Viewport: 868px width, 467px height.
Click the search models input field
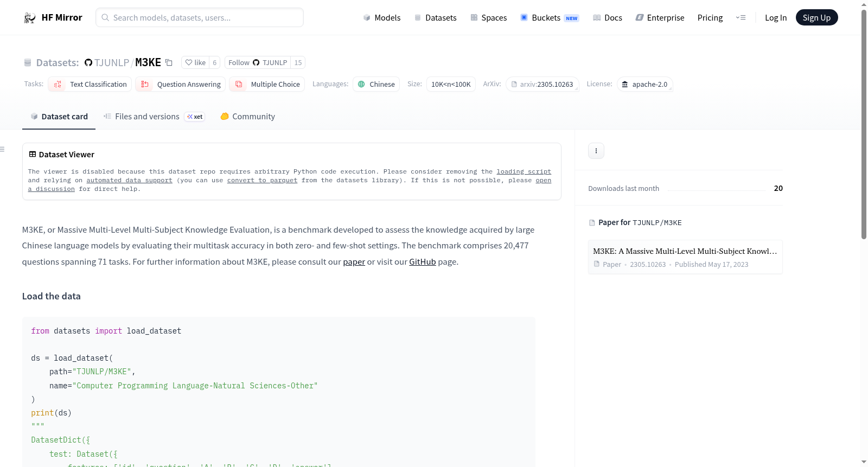point(200,18)
